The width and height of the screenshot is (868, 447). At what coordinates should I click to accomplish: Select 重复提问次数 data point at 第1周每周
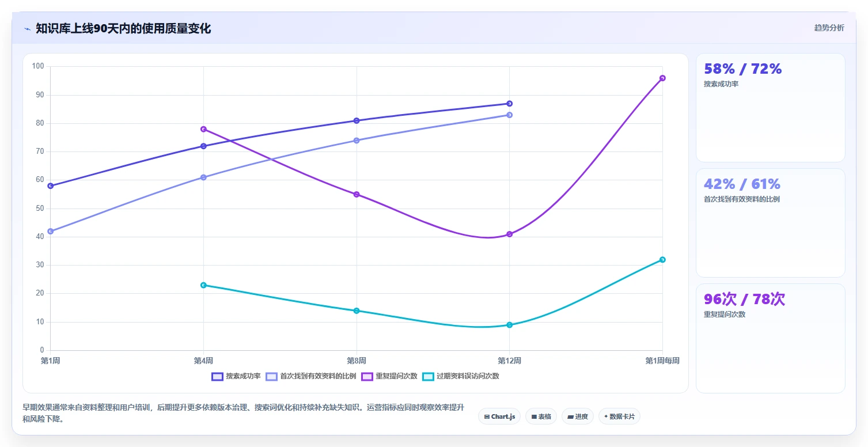(x=662, y=78)
